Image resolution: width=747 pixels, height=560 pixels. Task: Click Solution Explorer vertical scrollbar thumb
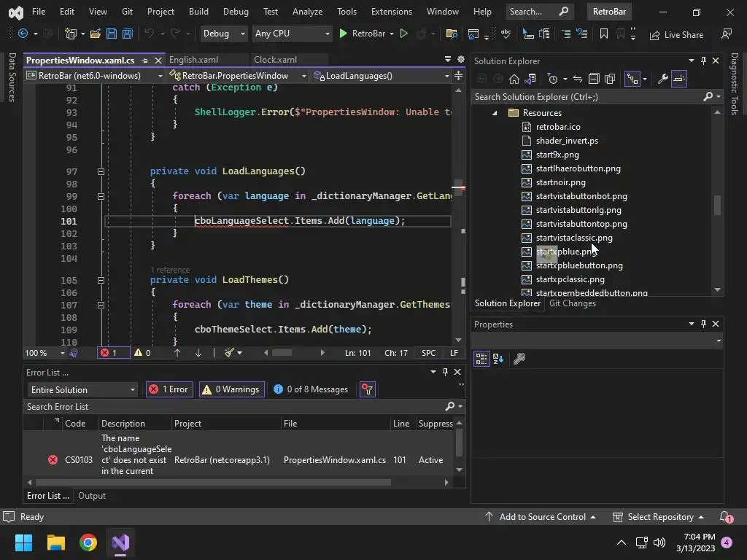pyautogui.click(x=717, y=206)
